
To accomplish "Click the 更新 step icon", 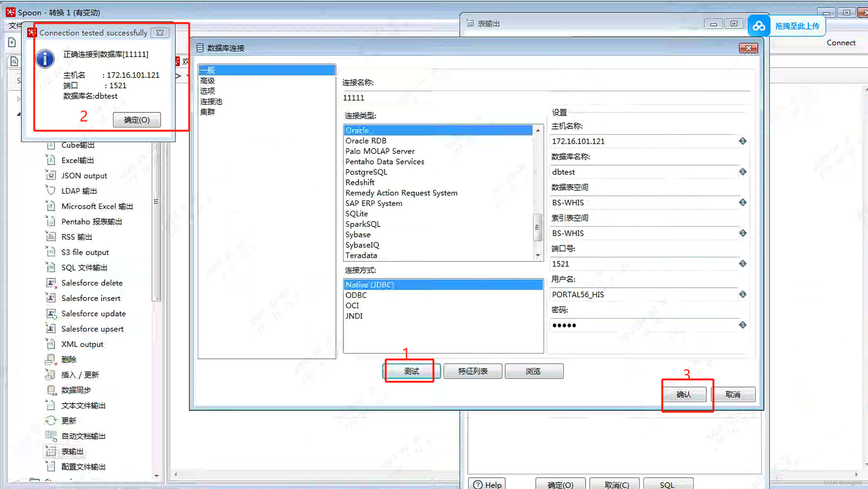I will (x=51, y=421).
